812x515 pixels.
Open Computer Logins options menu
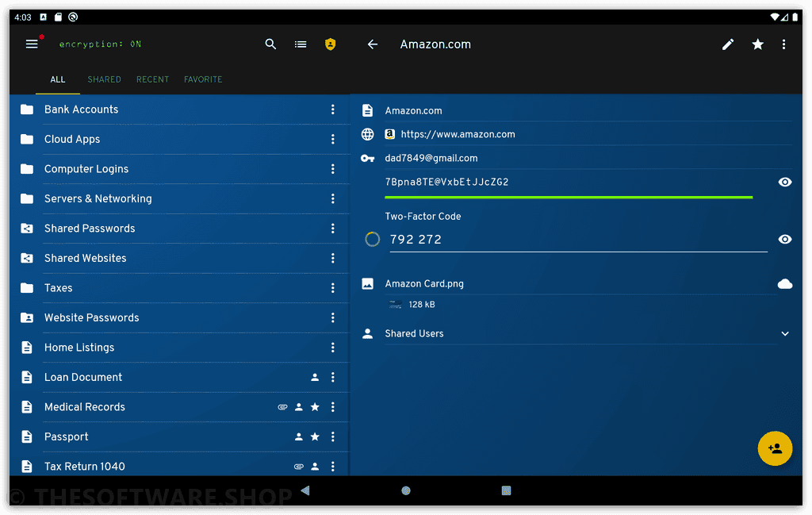(x=332, y=169)
